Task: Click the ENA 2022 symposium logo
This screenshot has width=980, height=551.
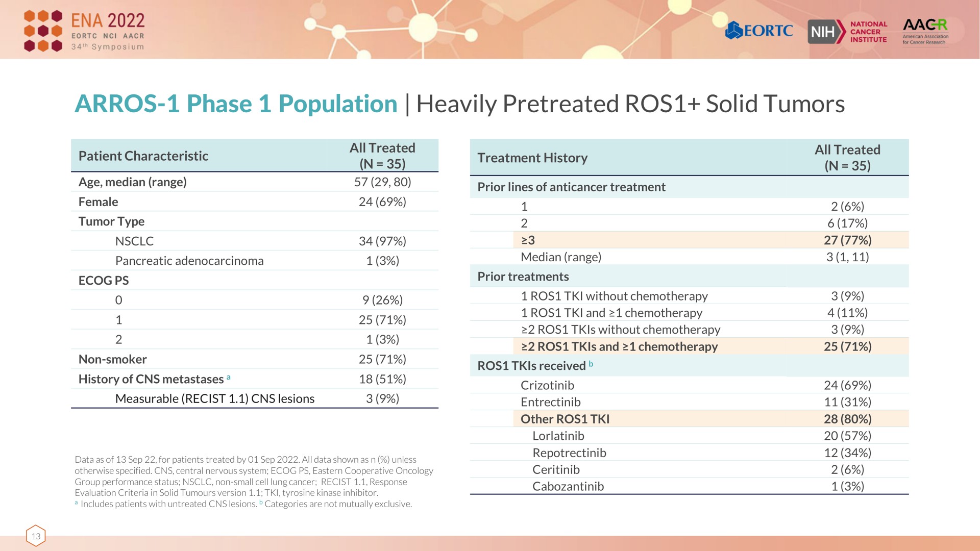Action: (84, 31)
